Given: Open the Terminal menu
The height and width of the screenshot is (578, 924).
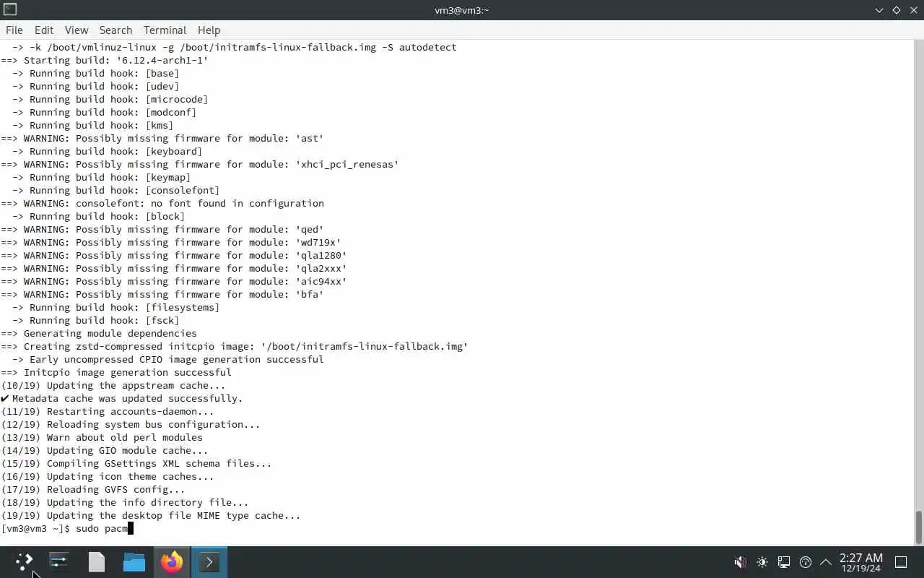Looking at the screenshot, I should click(x=165, y=30).
